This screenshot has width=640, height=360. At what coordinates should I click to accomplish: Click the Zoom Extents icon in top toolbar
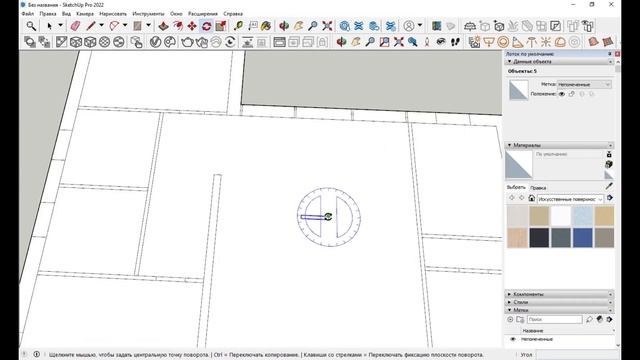tap(327, 26)
